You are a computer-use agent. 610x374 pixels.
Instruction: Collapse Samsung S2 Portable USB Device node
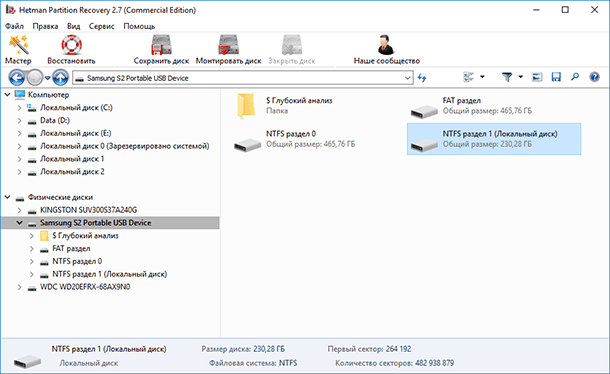tap(19, 223)
